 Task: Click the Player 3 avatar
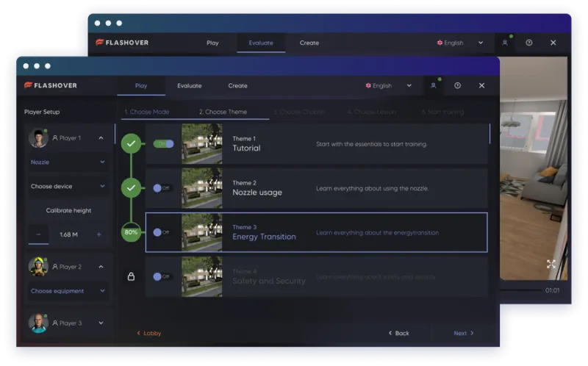coord(38,323)
